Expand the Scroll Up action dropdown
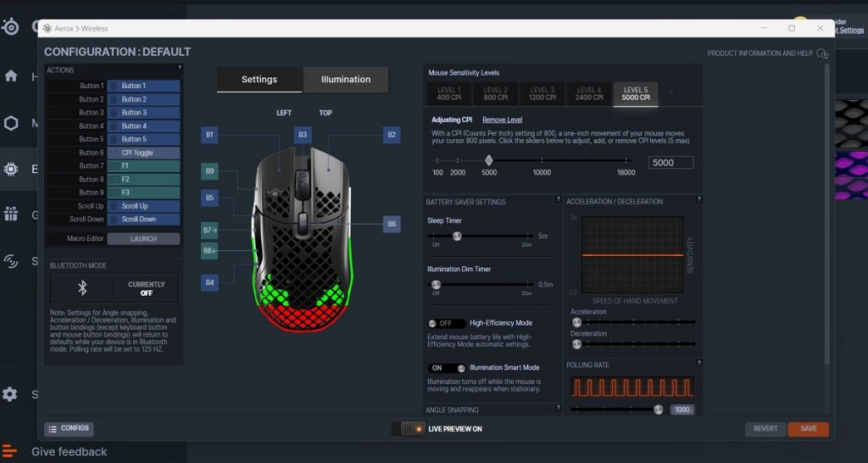The image size is (868, 463). point(143,206)
